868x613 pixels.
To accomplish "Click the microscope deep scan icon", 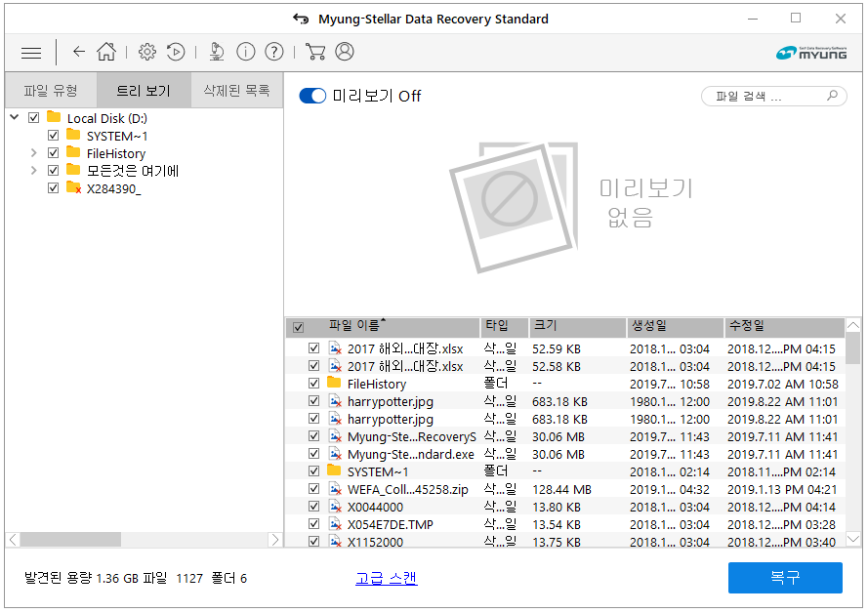I will click(217, 52).
